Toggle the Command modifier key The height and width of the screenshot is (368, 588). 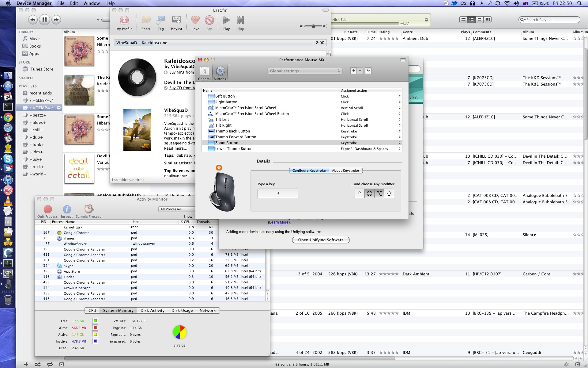point(369,193)
